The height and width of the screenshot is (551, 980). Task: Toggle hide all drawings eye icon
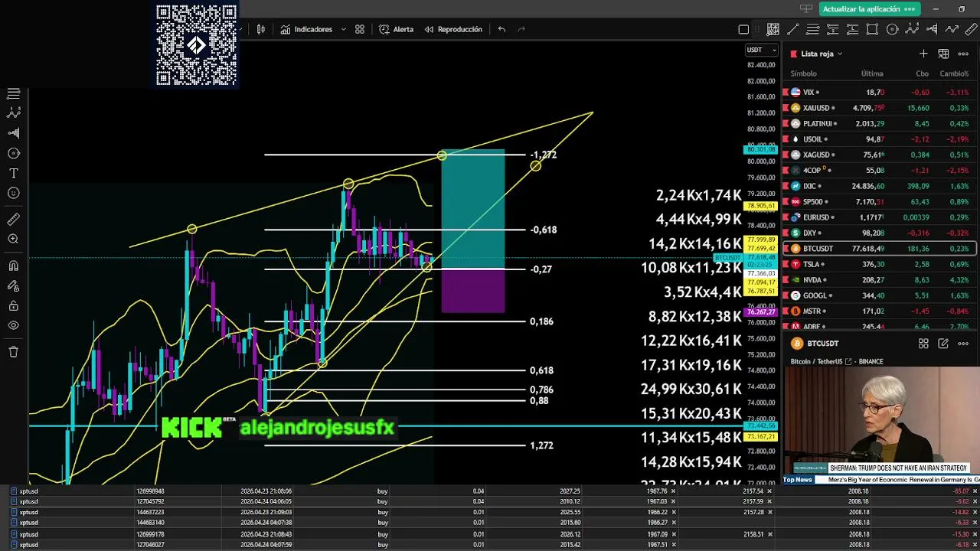[x=13, y=325]
